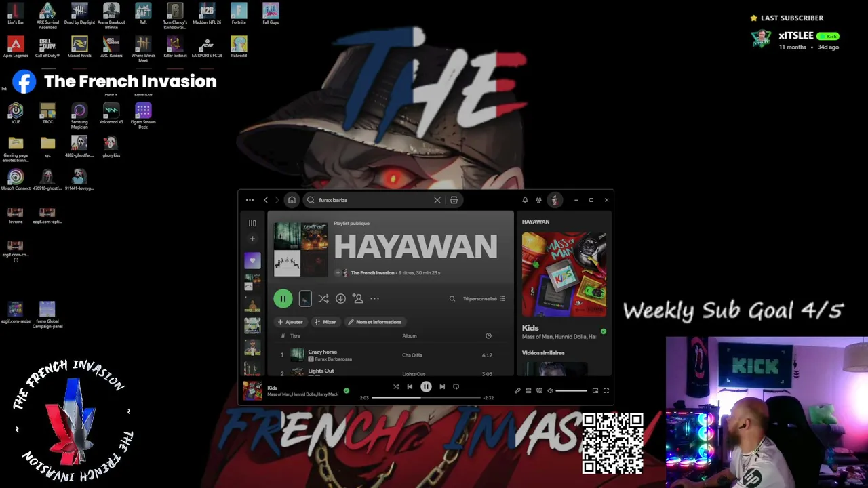Open the Apex Legends desktop shortcut
The width and height of the screenshot is (868, 488).
point(16,47)
